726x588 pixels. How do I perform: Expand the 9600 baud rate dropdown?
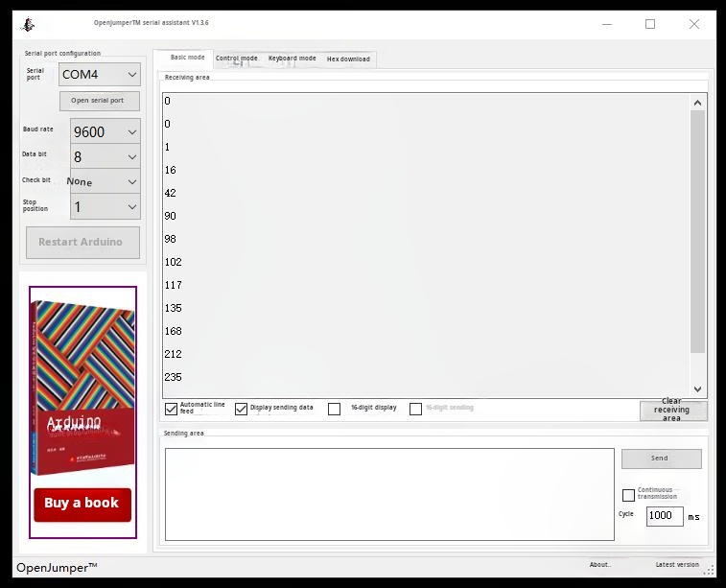105,131
